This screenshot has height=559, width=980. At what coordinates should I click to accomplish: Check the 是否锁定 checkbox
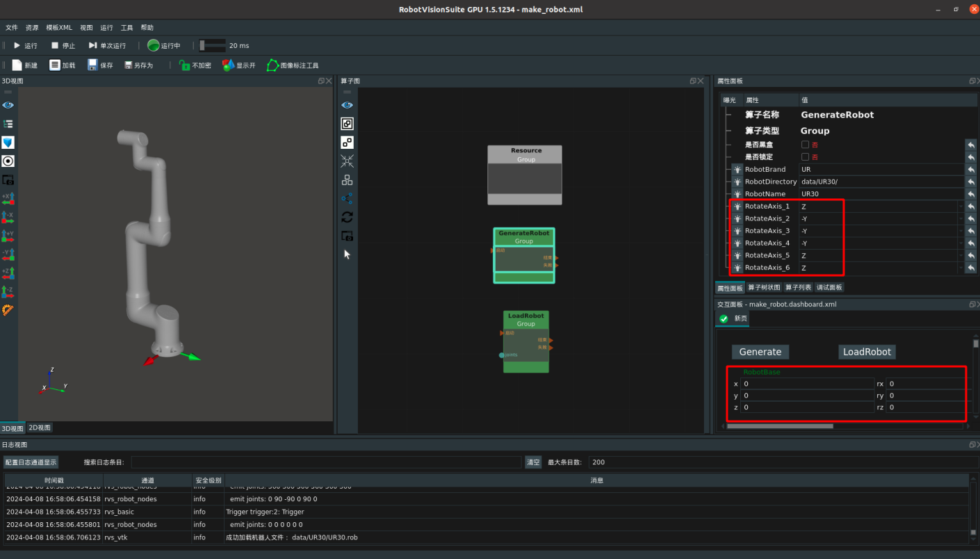pos(805,157)
